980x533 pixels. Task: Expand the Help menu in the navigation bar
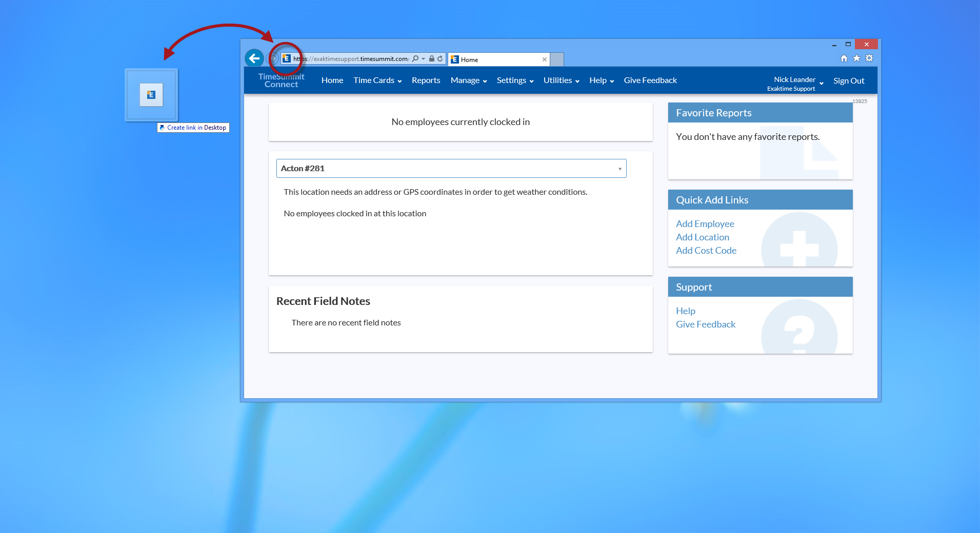pos(602,80)
